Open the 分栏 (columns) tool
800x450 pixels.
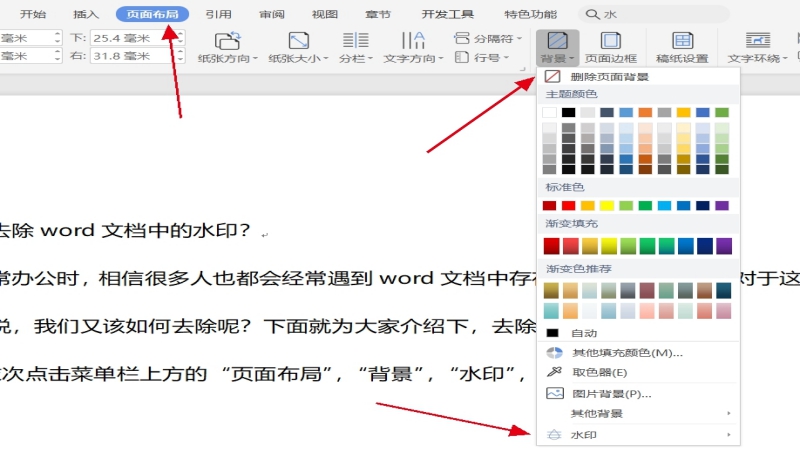pyautogui.click(x=355, y=47)
